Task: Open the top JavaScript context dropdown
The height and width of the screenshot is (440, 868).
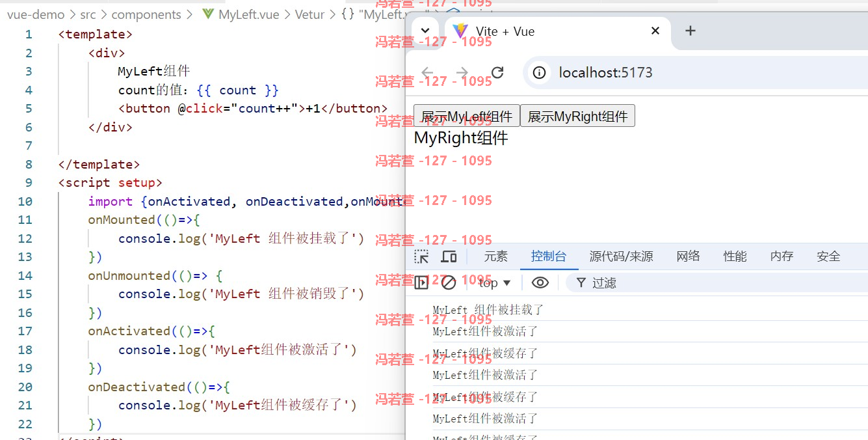Action: [495, 282]
